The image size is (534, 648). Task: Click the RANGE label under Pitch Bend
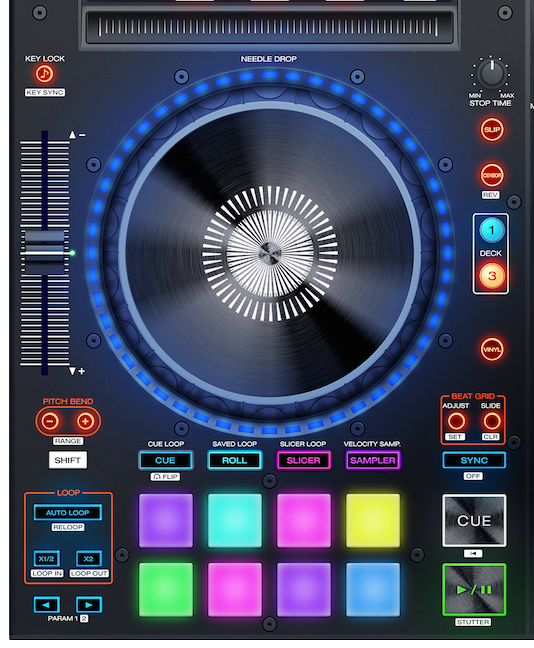(x=68, y=441)
